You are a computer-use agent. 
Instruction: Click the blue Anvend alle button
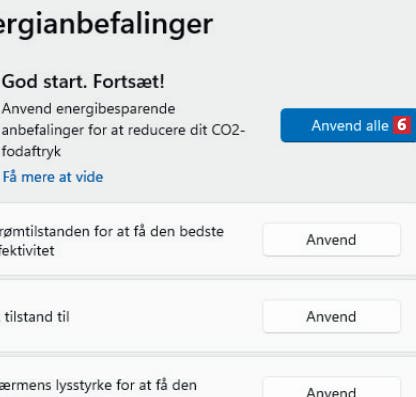(x=348, y=125)
